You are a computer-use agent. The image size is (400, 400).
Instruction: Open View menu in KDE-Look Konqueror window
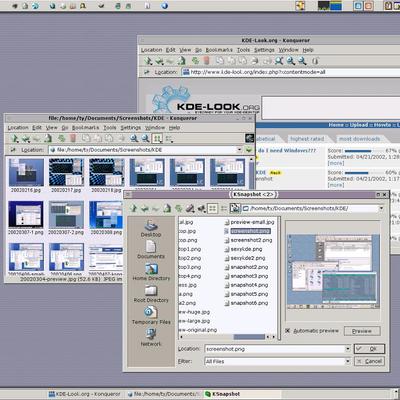185,50
